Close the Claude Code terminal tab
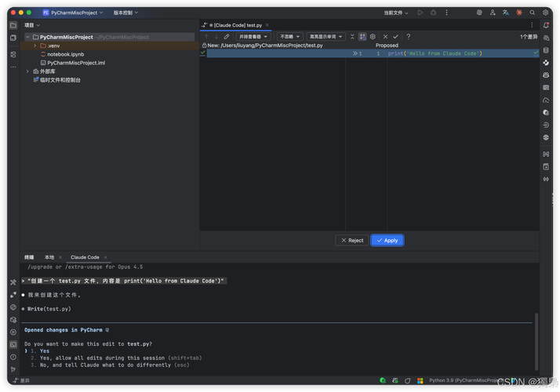This screenshot has height=392, width=560. pos(105,257)
